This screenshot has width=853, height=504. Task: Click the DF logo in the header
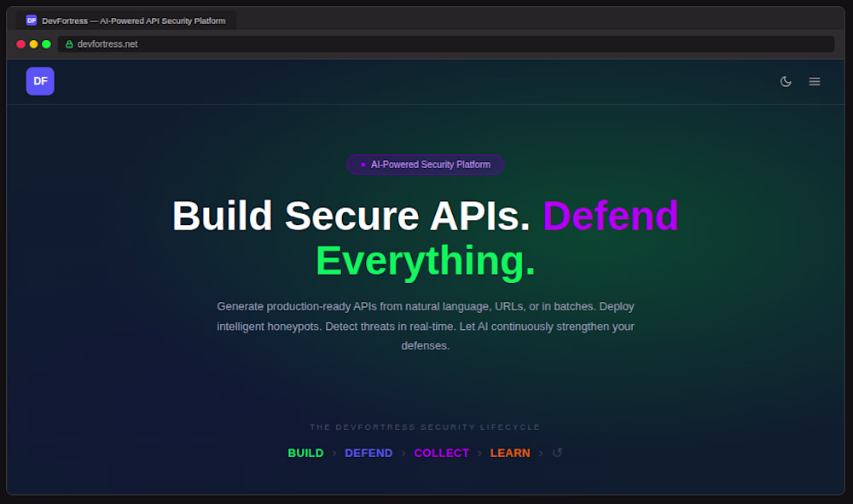click(40, 82)
